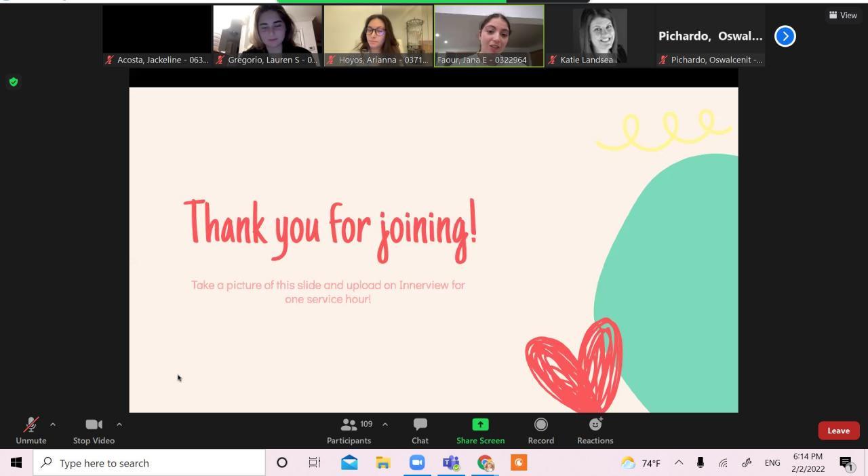The image size is (868, 476).
Task: Open File Explorer from taskbar
Action: coord(383,463)
